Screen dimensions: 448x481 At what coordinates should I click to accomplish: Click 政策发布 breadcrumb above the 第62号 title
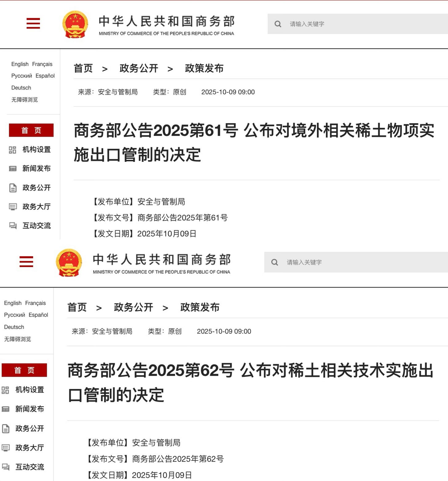[x=200, y=307]
